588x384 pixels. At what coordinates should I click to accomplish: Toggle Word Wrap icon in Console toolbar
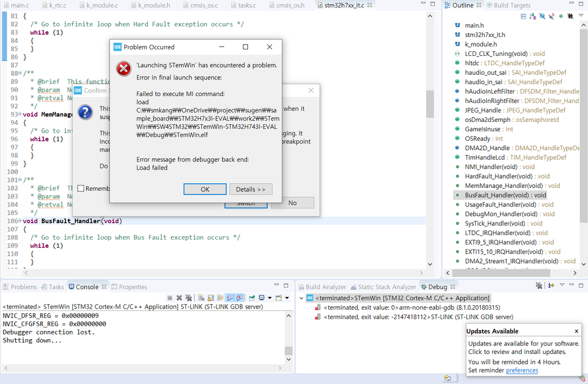(x=220, y=297)
